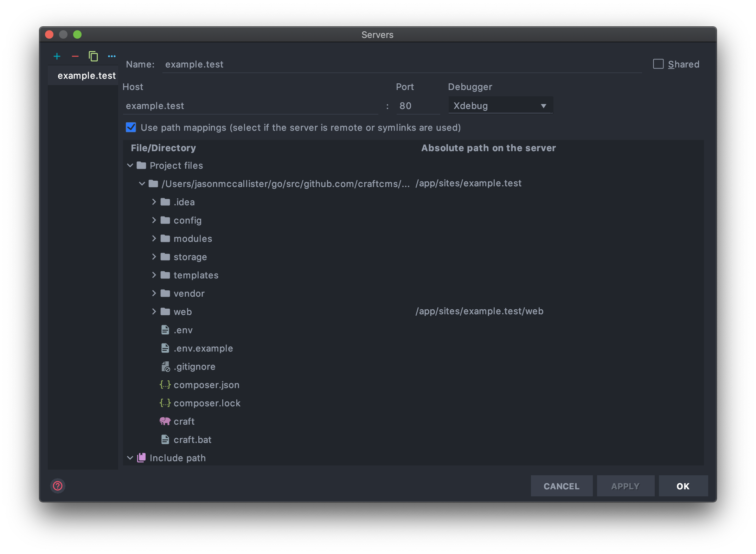The width and height of the screenshot is (756, 554).
Task: Click the composer.json braces file icon
Action: [165, 385]
